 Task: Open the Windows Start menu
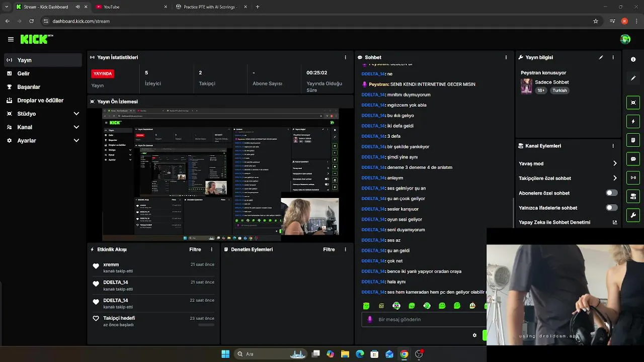[225, 354]
